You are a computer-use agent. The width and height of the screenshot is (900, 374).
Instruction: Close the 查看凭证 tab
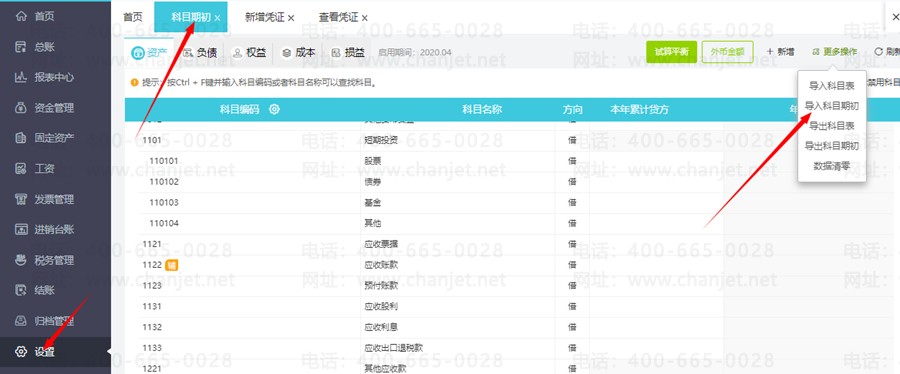point(365,18)
